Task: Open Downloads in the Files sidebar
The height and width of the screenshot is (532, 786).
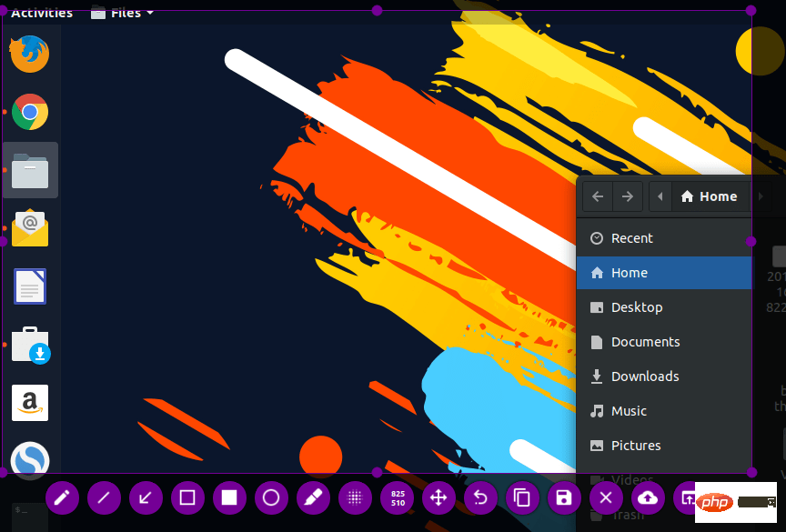Action: [664, 376]
